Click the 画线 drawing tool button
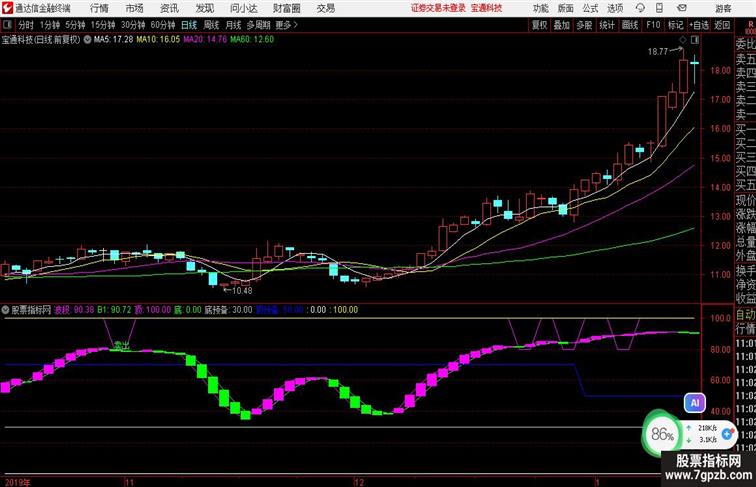Viewport: 756px width, 487px height. [630, 25]
